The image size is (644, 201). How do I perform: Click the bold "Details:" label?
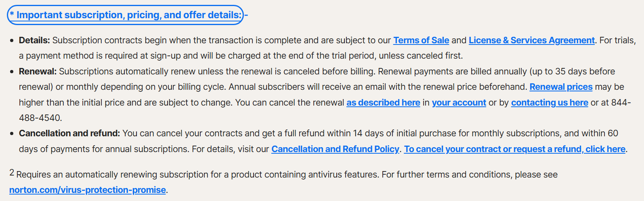pyautogui.click(x=34, y=40)
